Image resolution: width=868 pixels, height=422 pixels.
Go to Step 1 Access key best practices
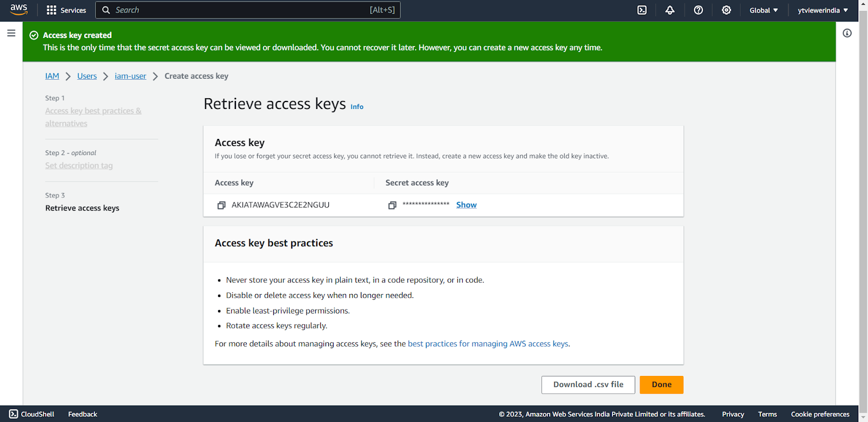pos(93,117)
